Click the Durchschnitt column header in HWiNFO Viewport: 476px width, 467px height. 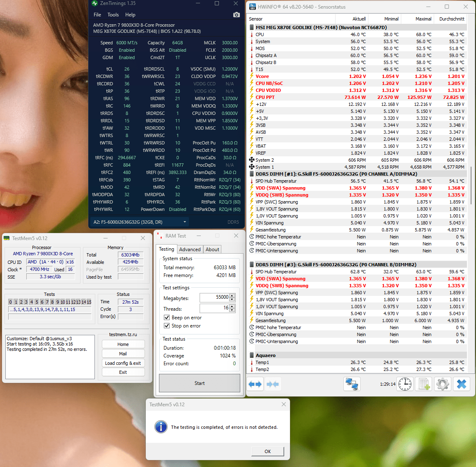(x=451, y=19)
